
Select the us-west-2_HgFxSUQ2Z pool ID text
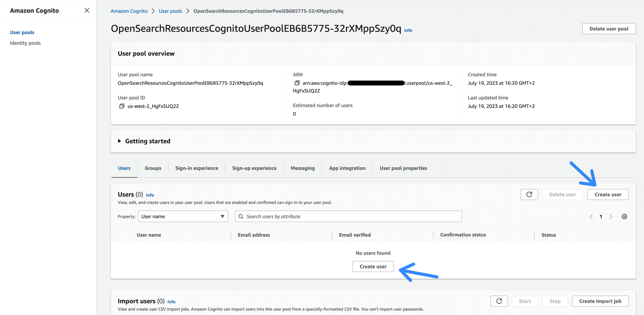click(x=153, y=106)
